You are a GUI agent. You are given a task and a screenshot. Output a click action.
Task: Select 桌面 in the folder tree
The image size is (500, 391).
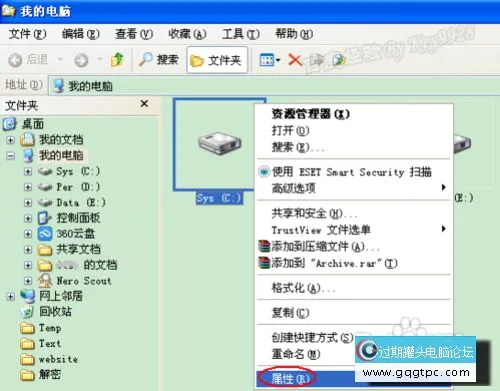(33, 124)
